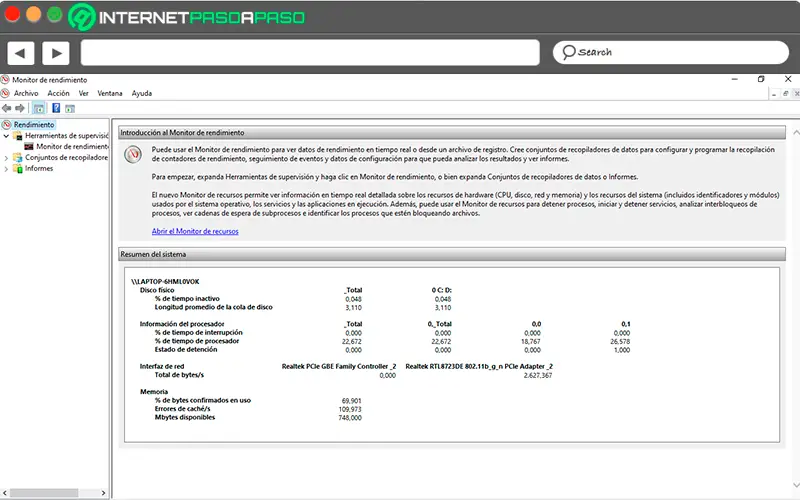Screen dimensions: 800x500
Task: Click the Interfaz de red heading
Action: pyautogui.click(x=162, y=366)
